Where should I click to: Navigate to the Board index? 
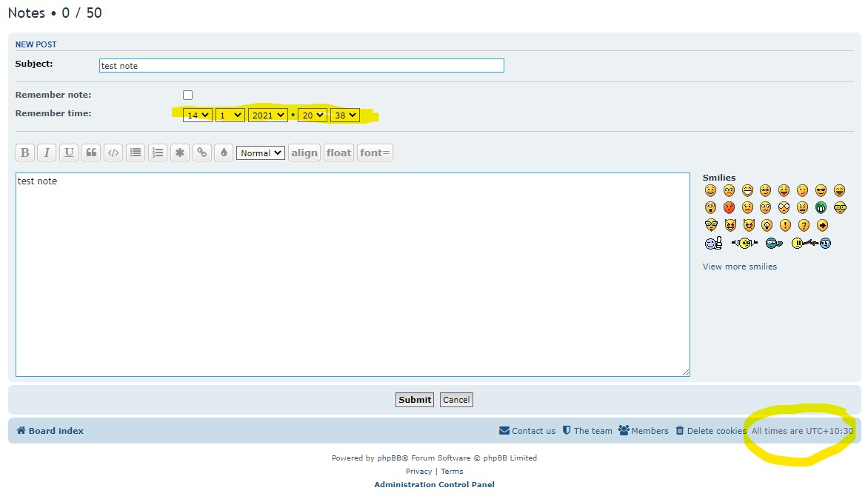pos(49,430)
